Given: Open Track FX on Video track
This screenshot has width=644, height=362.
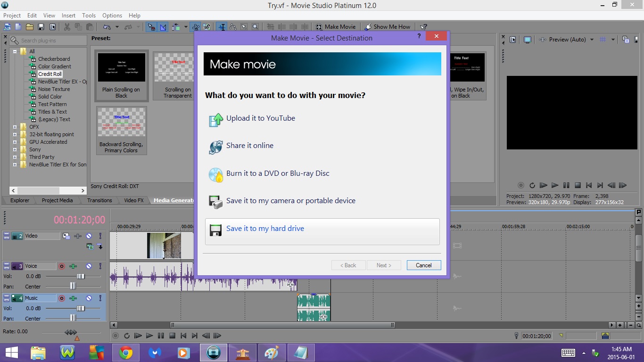Looking at the screenshot, I should pyautogui.click(x=78, y=236).
